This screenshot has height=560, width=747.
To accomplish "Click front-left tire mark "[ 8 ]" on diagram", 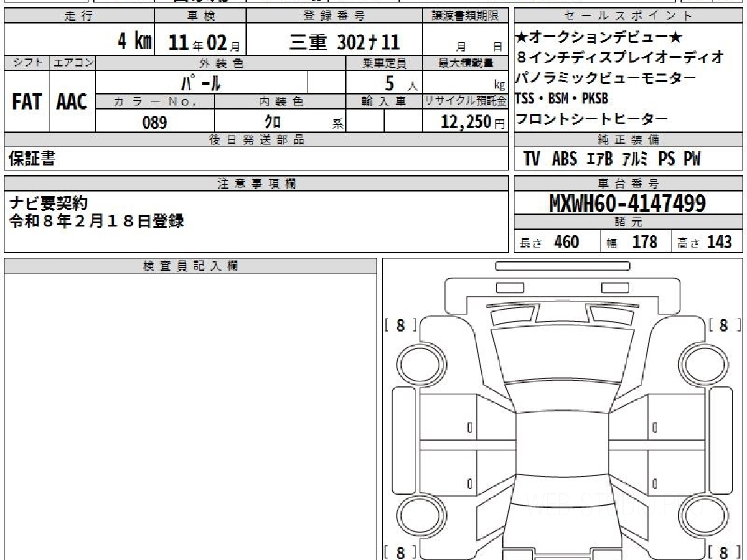I will click(400, 325).
